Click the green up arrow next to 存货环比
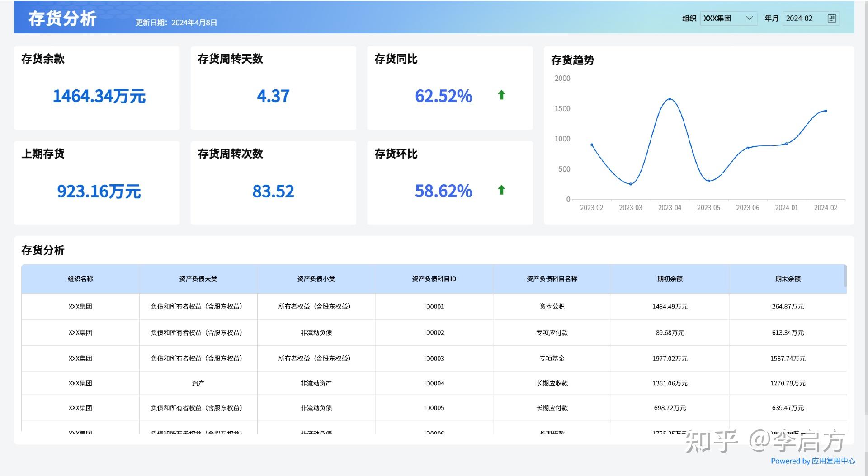Screen dimensions: 868x476 click(x=501, y=191)
